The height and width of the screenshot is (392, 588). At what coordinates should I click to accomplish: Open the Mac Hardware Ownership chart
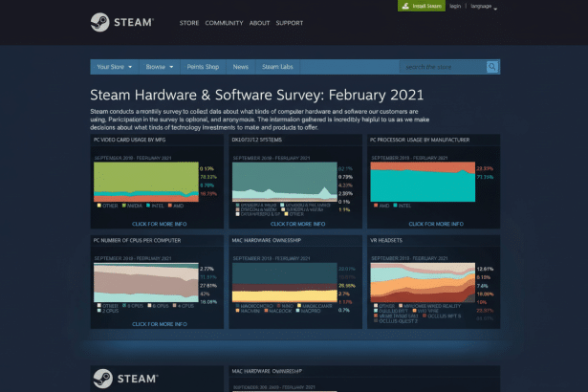tap(285, 282)
